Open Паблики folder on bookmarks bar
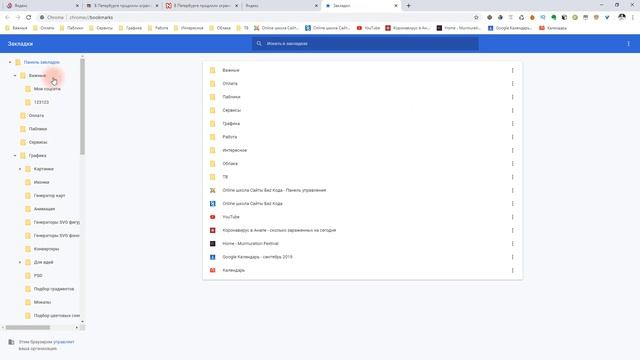Screen dimensions: 640x360 coord(71,28)
